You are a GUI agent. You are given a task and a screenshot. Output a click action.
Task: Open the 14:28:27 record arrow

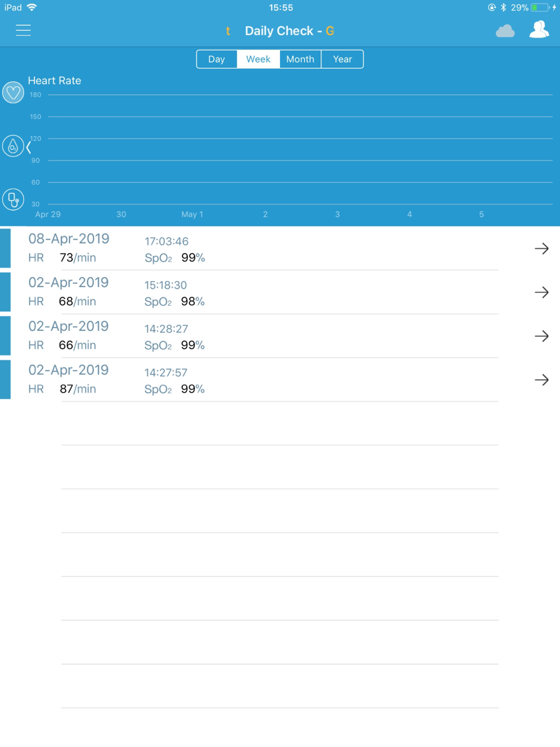[542, 336]
